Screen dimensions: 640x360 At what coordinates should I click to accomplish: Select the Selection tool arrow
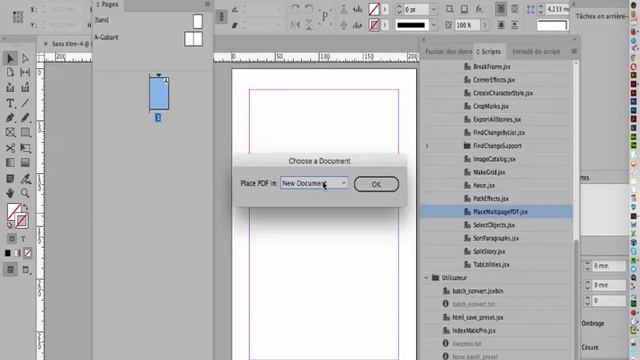(10, 58)
